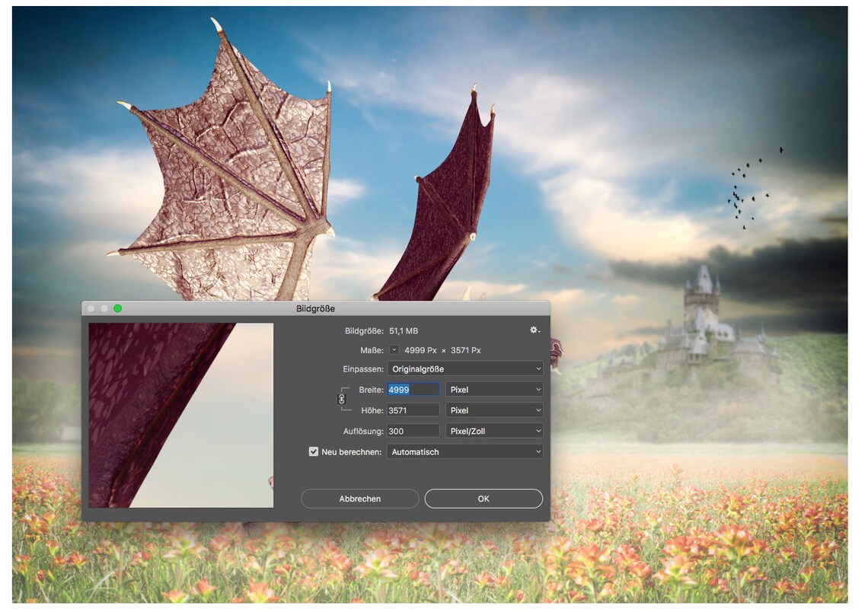Disable the Neu berechnen checkbox
Viewport: 868px width, 612px height.
313,451
